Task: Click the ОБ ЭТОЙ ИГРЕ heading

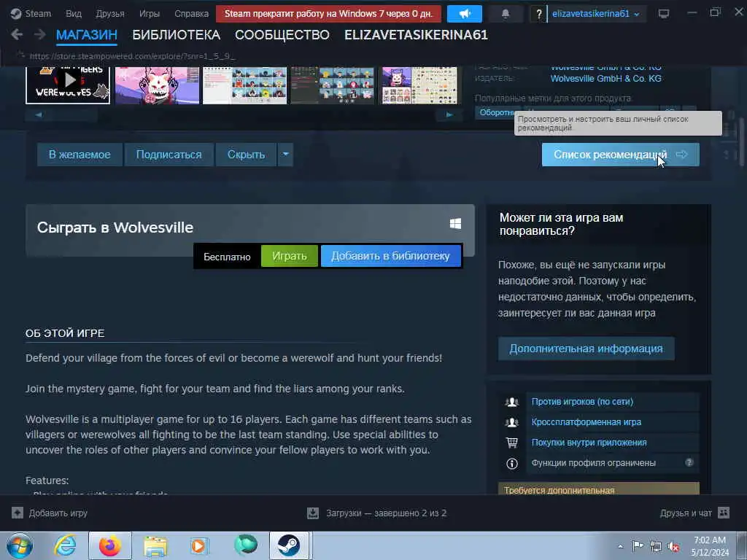Action: (x=65, y=332)
